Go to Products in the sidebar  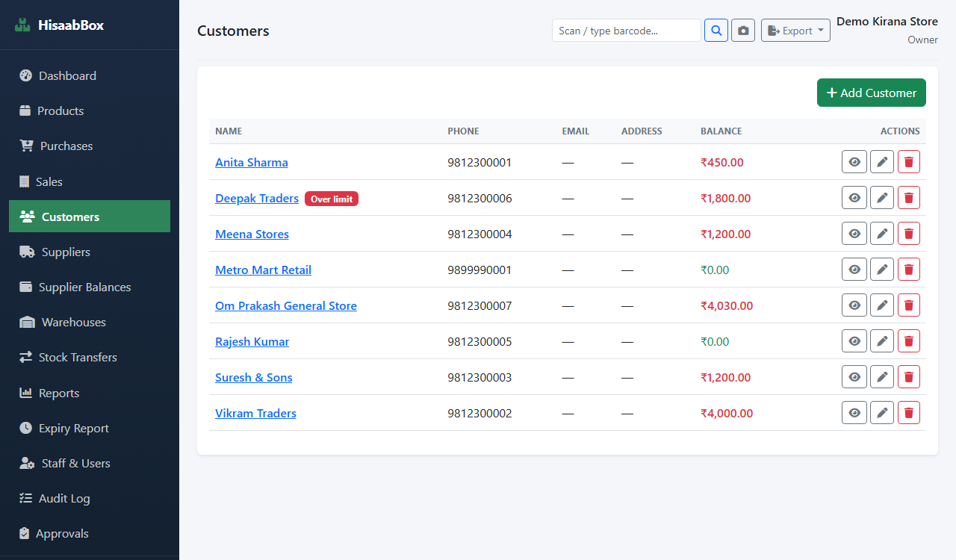pos(90,111)
